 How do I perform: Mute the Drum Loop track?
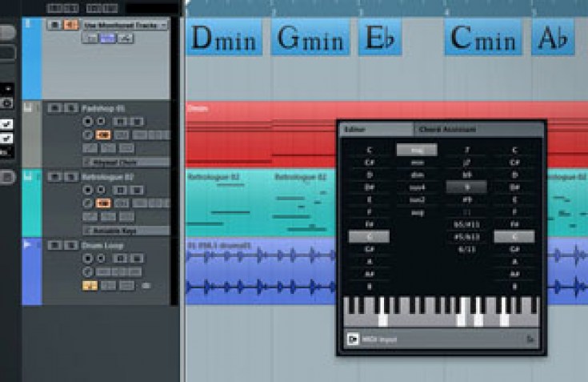tap(54, 245)
